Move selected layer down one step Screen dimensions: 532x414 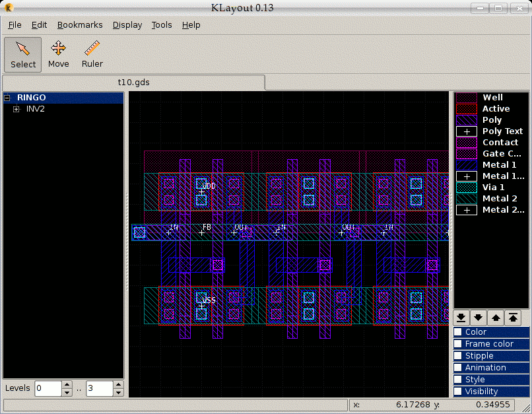(479, 317)
